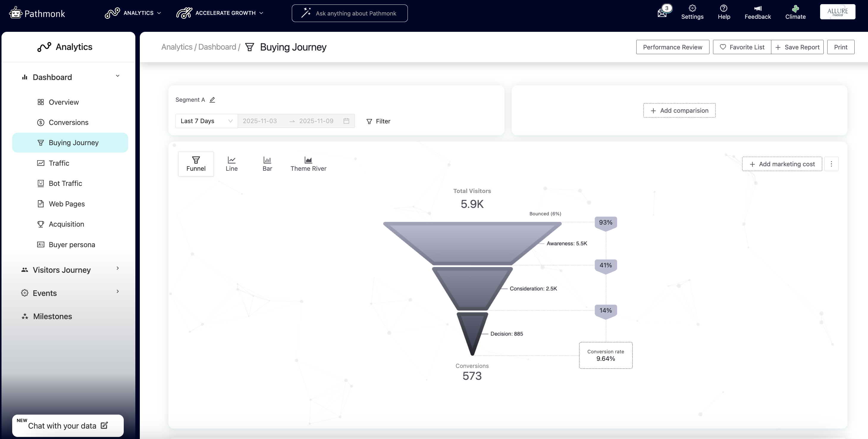Click the Add comparision button

(x=679, y=111)
